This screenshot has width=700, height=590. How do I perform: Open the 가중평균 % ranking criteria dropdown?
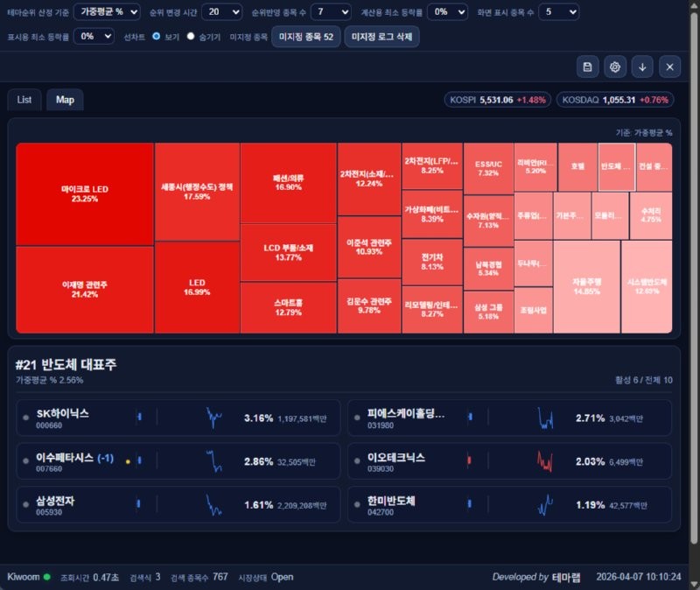tap(108, 12)
